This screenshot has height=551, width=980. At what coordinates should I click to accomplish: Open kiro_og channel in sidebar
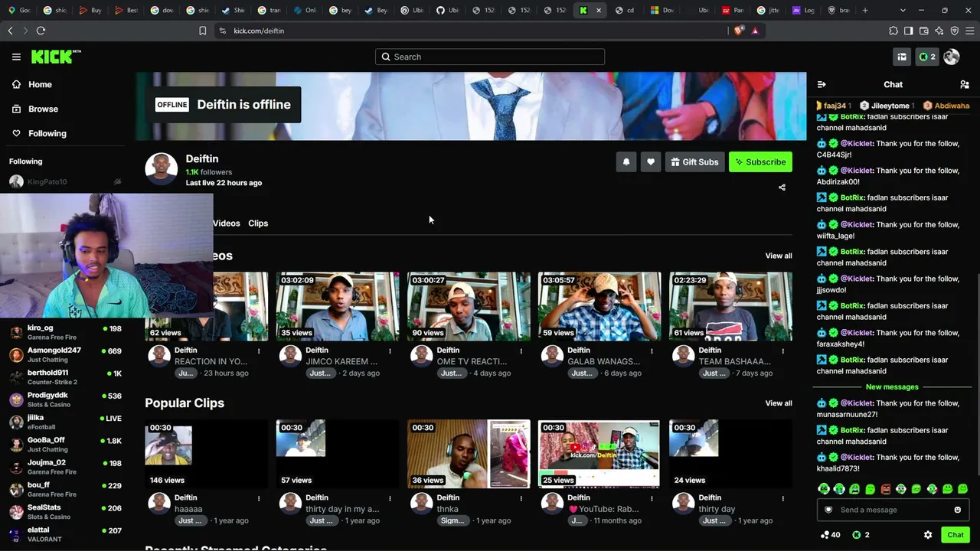coord(64,332)
